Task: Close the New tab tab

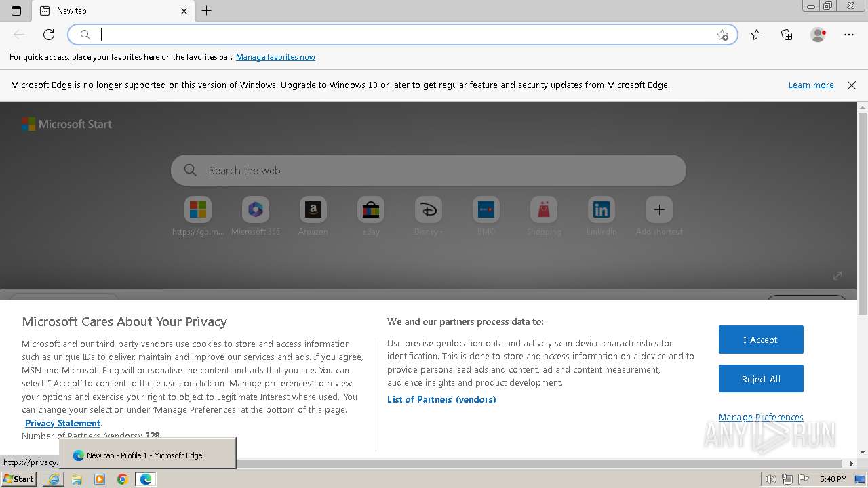Action: coord(184,11)
